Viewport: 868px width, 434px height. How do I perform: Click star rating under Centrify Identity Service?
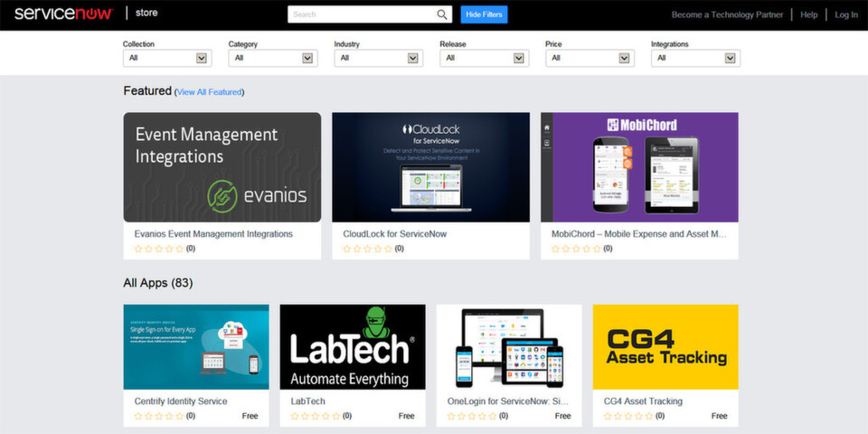click(x=159, y=416)
